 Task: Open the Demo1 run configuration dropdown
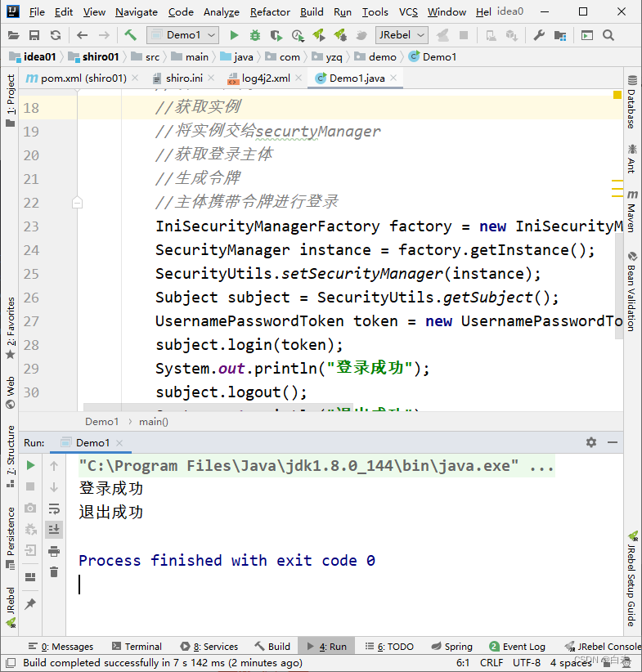pyautogui.click(x=182, y=35)
